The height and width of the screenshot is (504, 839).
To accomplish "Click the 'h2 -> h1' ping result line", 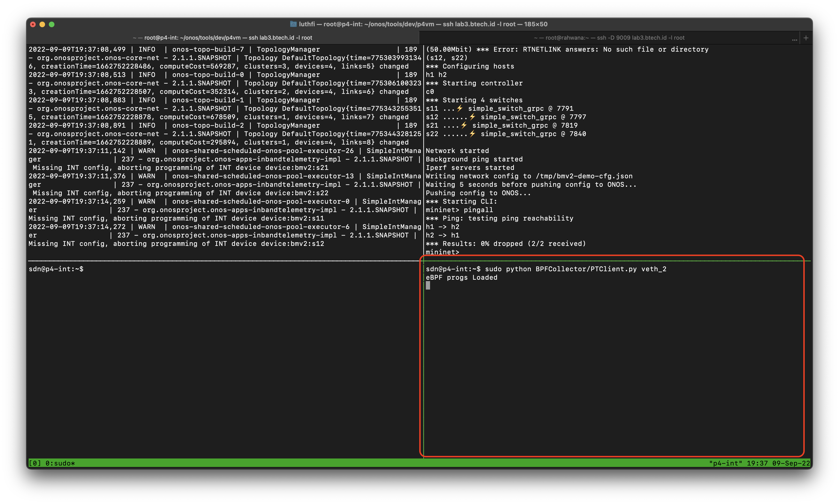I will [x=442, y=235].
